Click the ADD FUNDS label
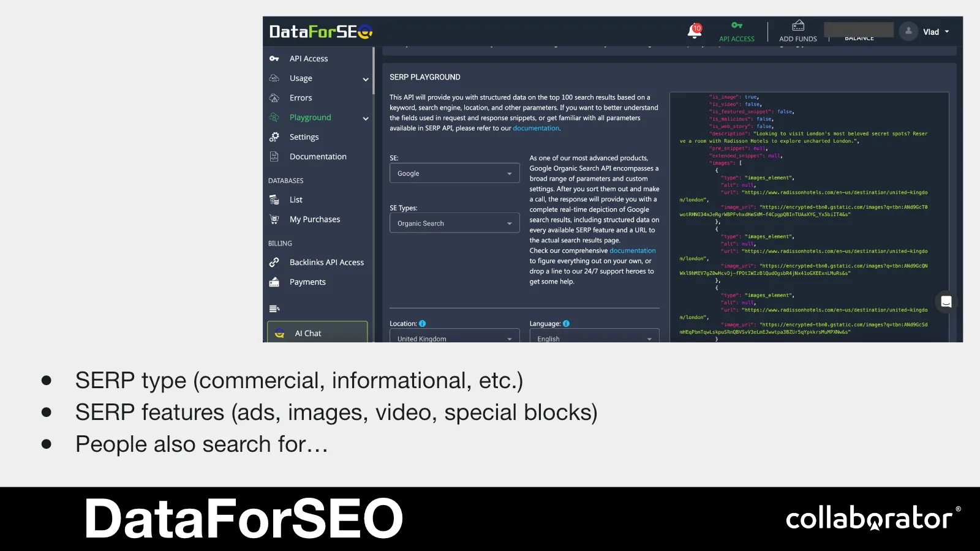 coord(798,39)
